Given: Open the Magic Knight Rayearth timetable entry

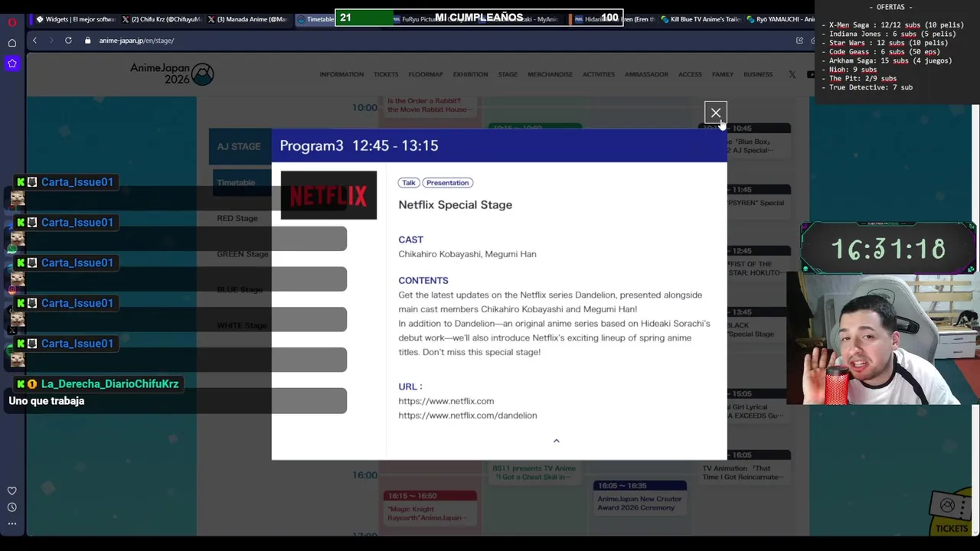Looking at the screenshot, I should (x=430, y=509).
